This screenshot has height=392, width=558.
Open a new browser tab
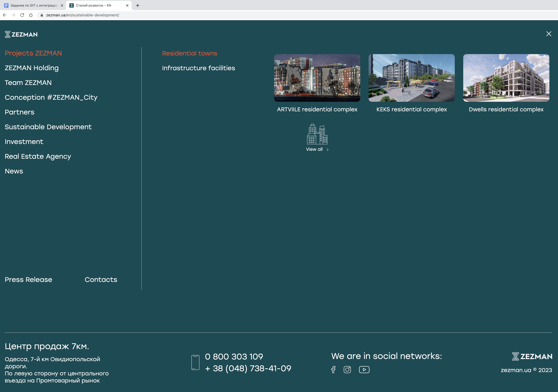pos(138,5)
